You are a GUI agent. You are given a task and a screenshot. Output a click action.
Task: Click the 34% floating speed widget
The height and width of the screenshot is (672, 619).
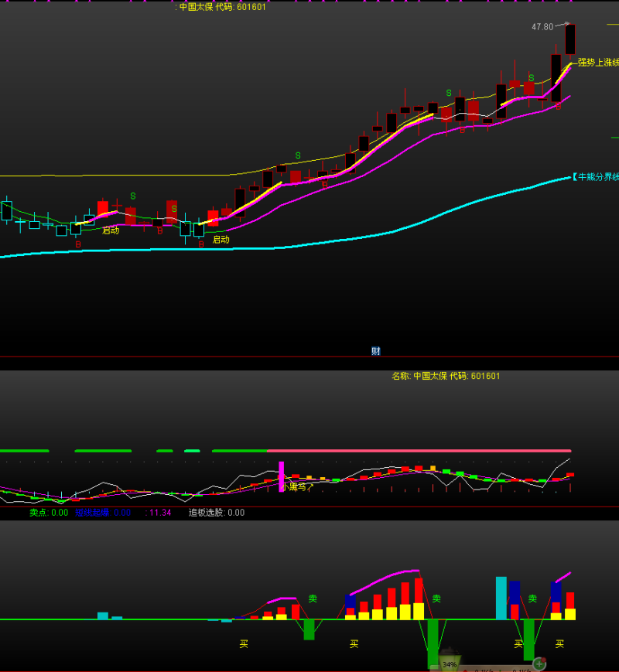450,664
